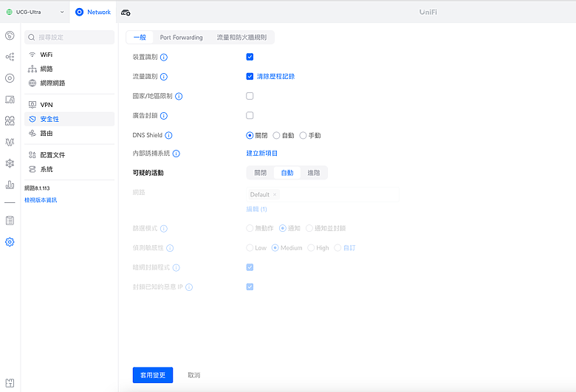Switch to the Port Forwarding tab
Viewport: 576px width, 392px height.
[x=181, y=38]
